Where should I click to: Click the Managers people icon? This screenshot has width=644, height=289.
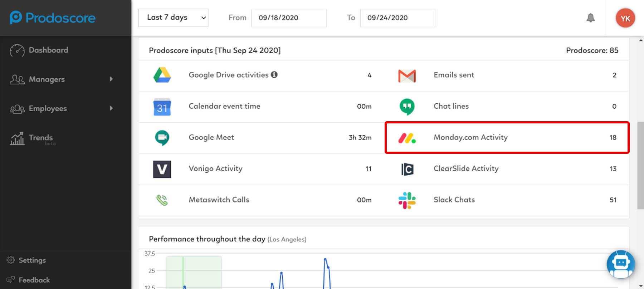[x=17, y=79]
